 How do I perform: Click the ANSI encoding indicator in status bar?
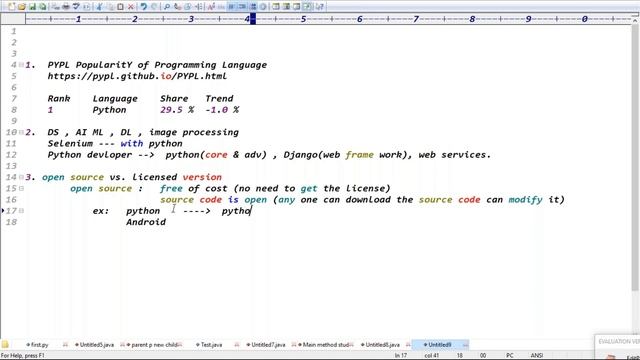(536, 356)
